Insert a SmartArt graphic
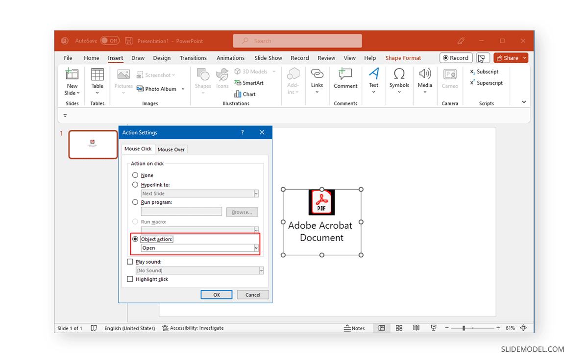 [x=250, y=83]
